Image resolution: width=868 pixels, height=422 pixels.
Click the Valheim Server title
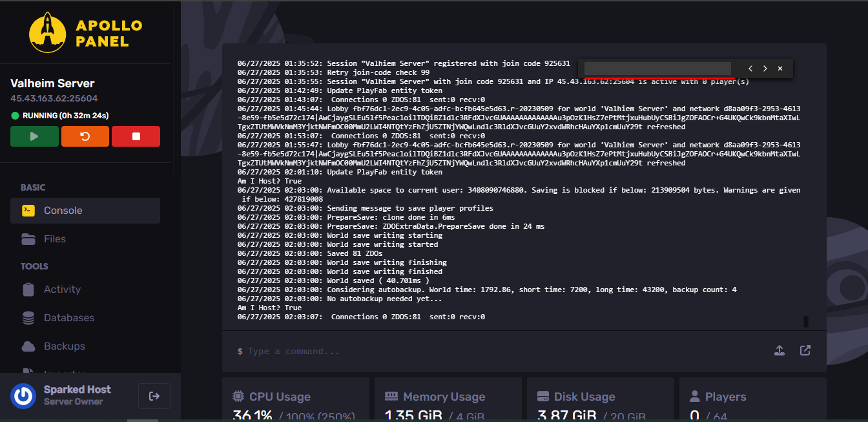pyautogui.click(x=52, y=83)
